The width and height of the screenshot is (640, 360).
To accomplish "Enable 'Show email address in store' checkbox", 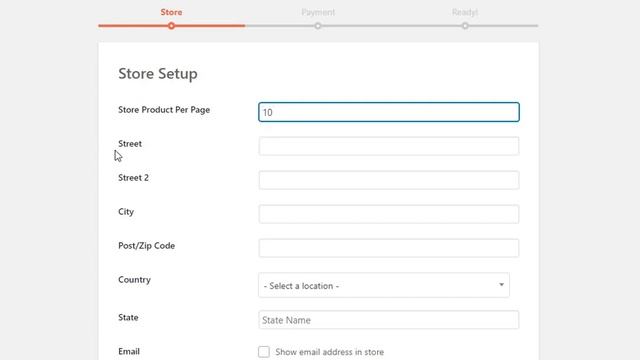I will click(264, 352).
